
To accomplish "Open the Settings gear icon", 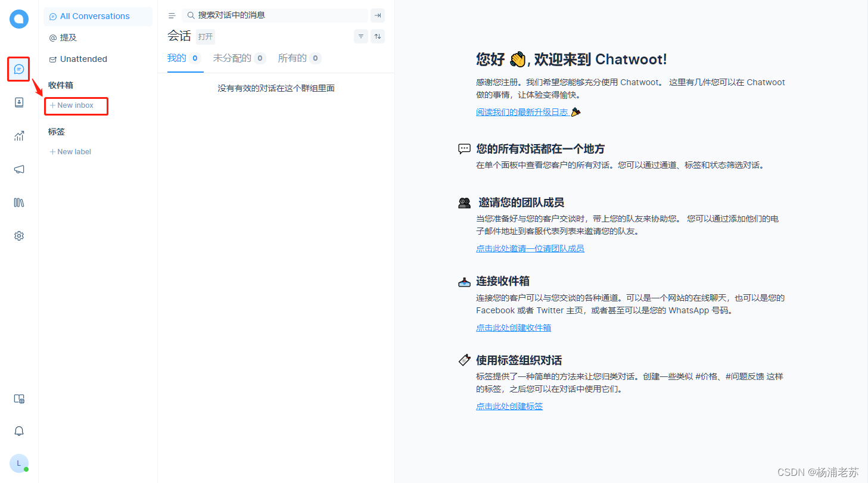I will tap(19, 236).
